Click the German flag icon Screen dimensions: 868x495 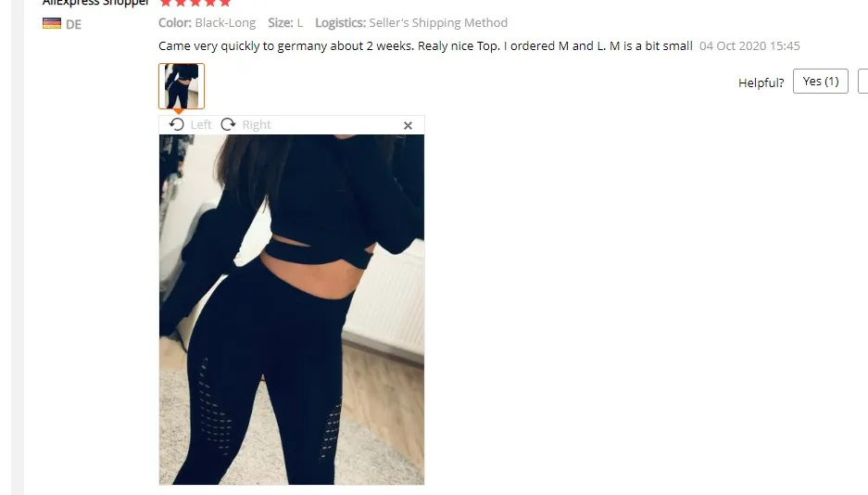(x=52, y=23)
